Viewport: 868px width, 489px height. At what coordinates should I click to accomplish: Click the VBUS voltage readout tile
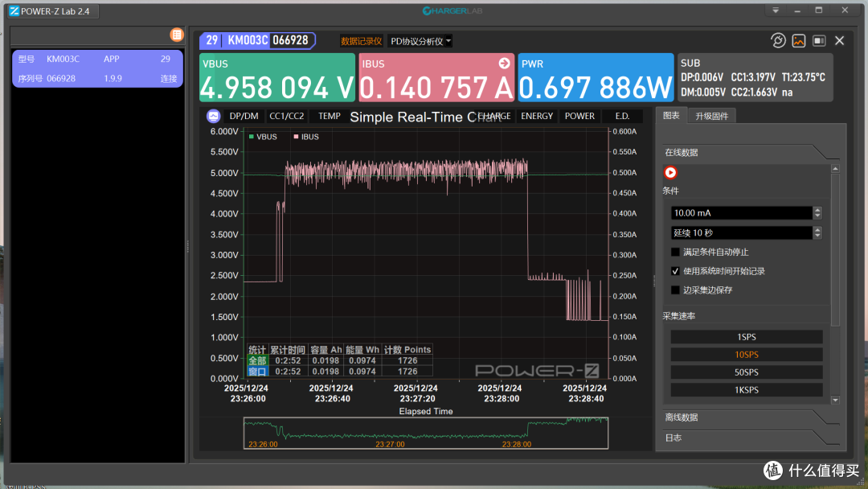click(276, 77)
